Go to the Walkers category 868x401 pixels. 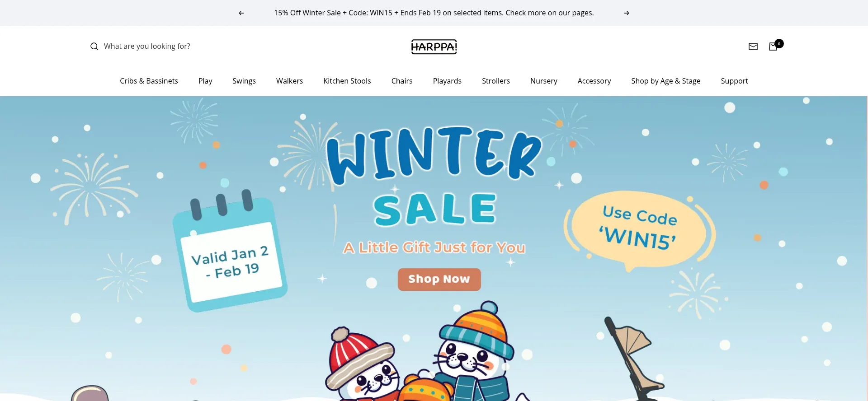289,81
